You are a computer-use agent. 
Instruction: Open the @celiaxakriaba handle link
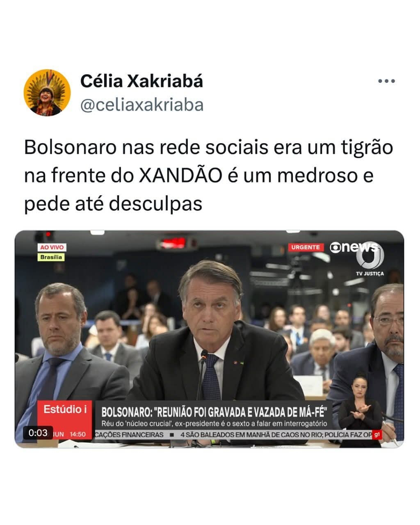point(142,105)
